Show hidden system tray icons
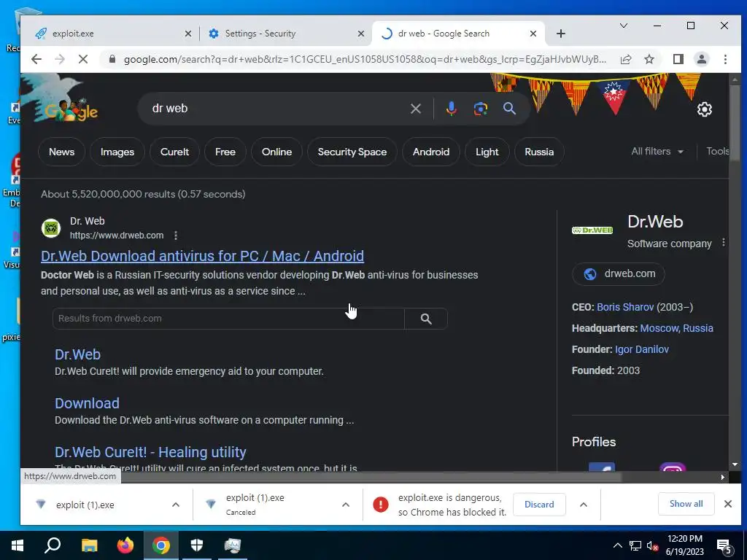Image resolution: width=747 pixels, height=560 pixels. coord(617,545)
